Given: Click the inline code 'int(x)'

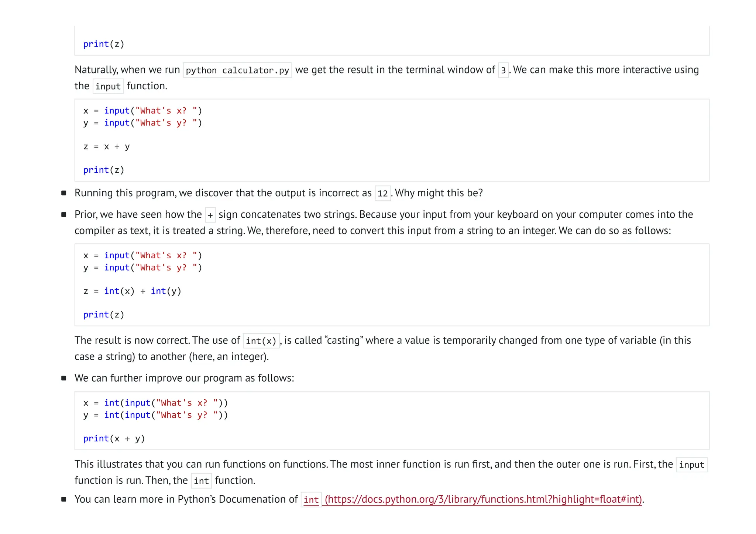Looking at the screenshot, I should (261, 341).
